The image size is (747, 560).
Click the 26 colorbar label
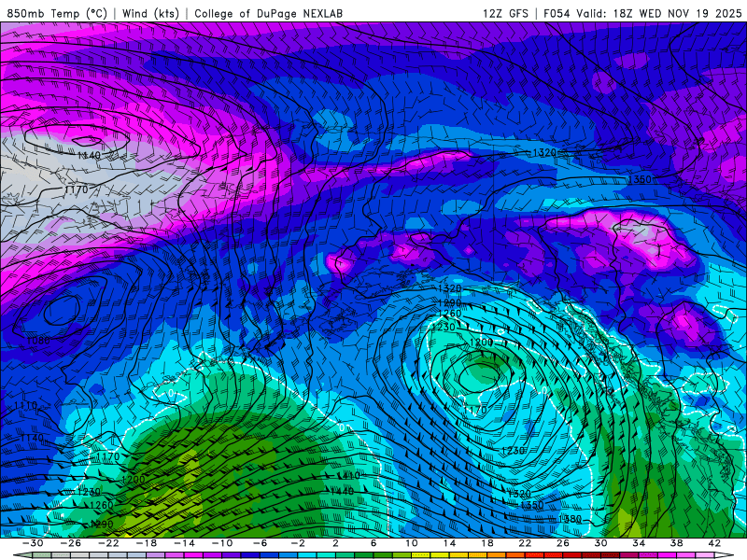pos(563,543)
